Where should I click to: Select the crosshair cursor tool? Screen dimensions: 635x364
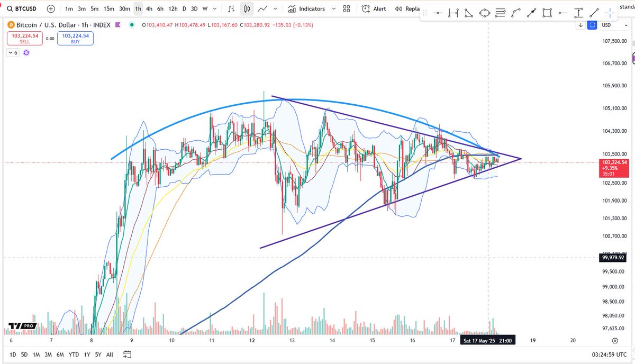click(x=610, y=13)
